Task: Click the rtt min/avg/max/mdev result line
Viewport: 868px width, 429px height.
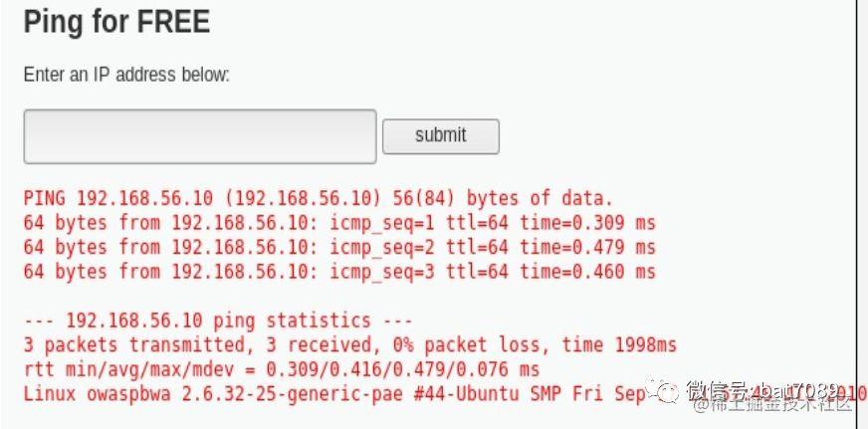Action: click(282, 369)
